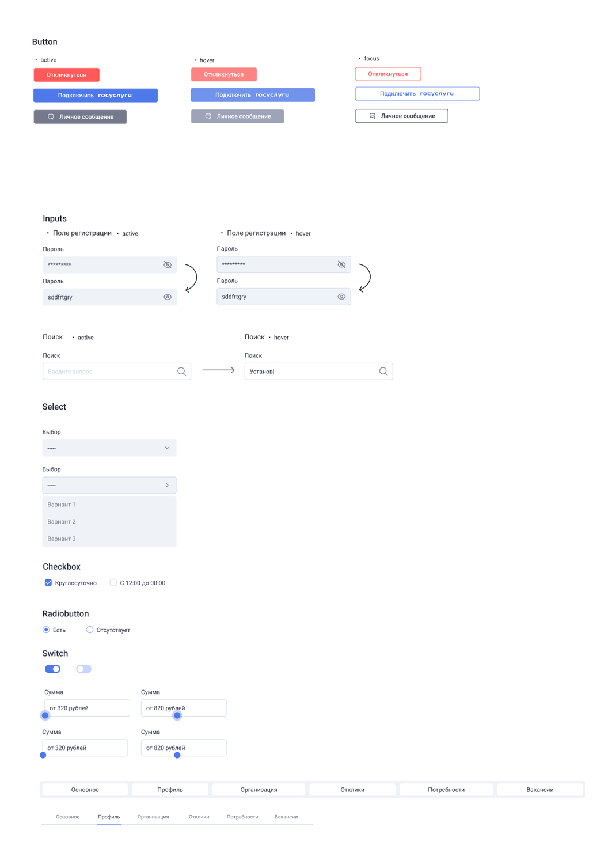Turn off the enabled blue switch
616x864 pixels.
pos(52,669)
